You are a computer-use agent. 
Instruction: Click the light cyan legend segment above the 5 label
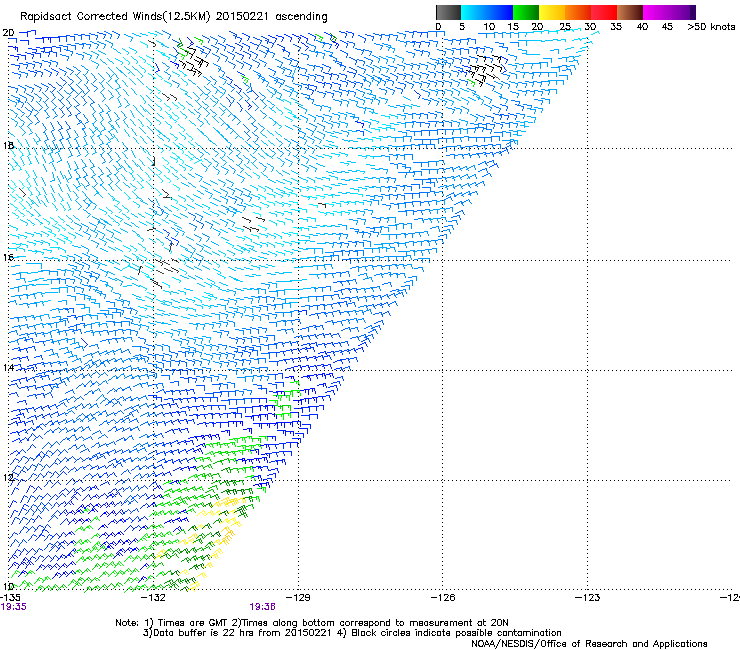(x=467, y=12)
